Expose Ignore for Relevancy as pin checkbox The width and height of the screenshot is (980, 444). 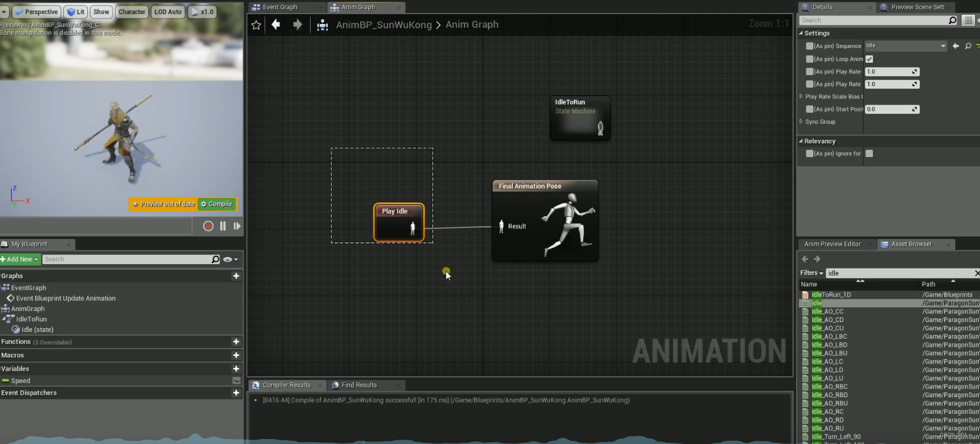[810, 153]
